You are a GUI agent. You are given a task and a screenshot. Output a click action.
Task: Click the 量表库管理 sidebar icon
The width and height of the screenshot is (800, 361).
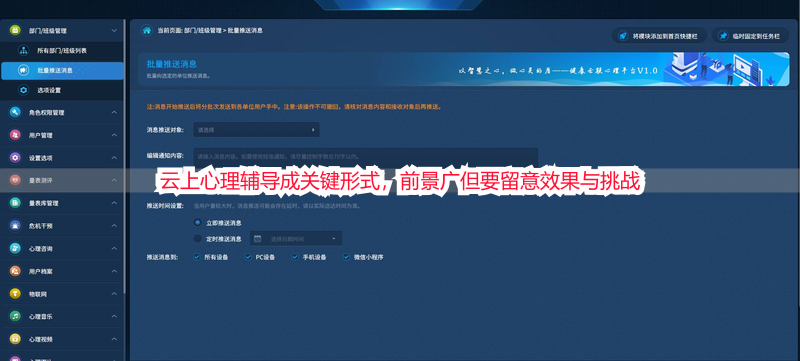[x=15, y=203]
